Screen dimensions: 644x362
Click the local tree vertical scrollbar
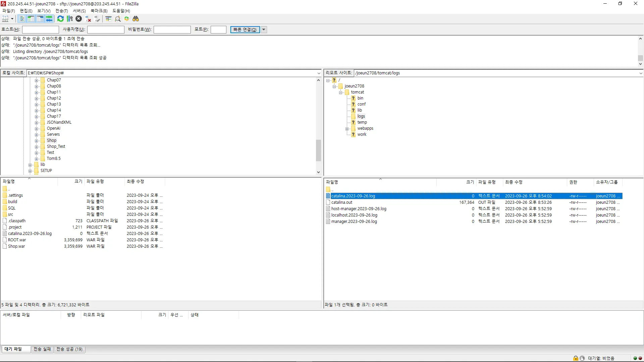[x=318, y=150]
